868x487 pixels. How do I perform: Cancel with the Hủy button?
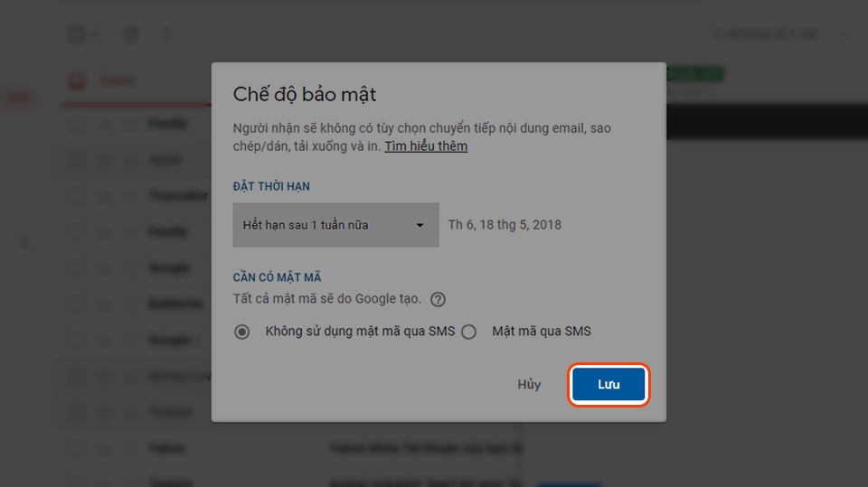pyautogui.click(x=529, y=384)
